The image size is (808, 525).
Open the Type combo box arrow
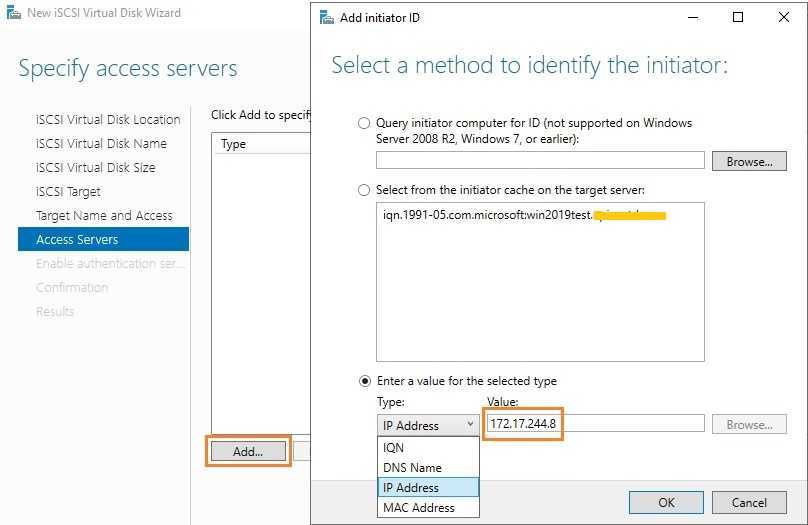(x=470, y=425)
